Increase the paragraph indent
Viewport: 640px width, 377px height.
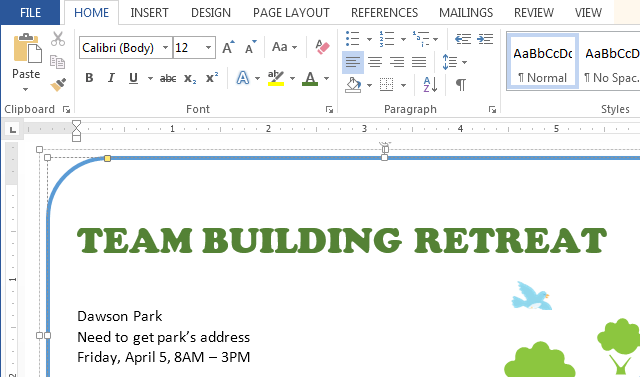coord(485,39)
